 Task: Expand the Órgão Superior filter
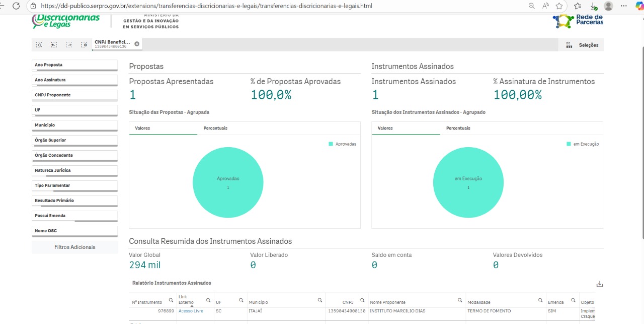(74, 140)
